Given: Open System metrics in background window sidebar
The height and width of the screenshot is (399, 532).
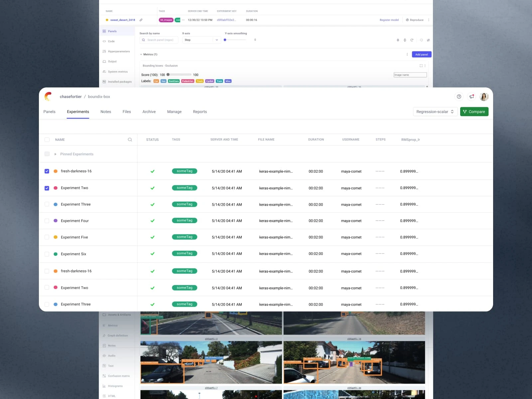Looking at the screenshot, I should click(x=115, y=71).
